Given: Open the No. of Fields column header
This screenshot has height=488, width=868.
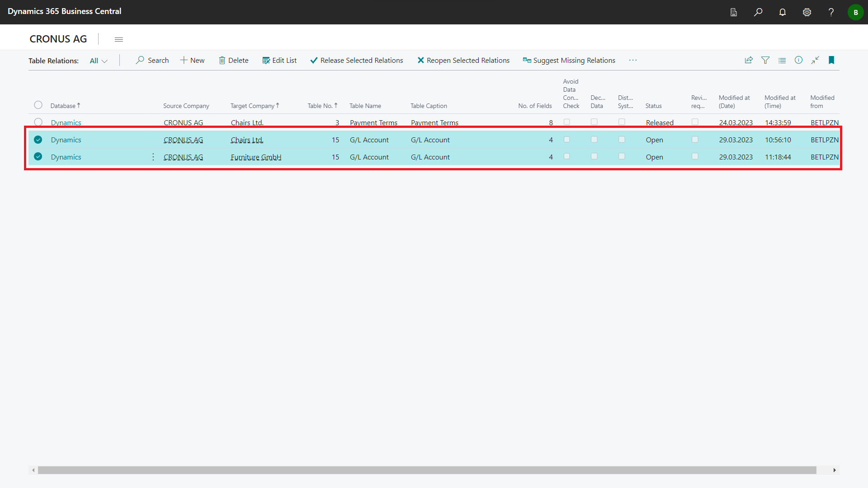Looking at the screenshot, I should click(x=535, y=106).
